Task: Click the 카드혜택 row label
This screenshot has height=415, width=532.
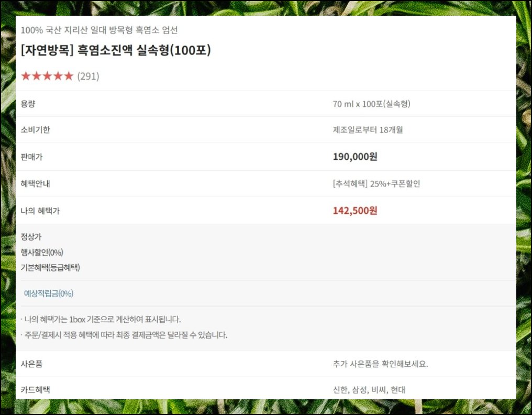Action: coord(35,389)
